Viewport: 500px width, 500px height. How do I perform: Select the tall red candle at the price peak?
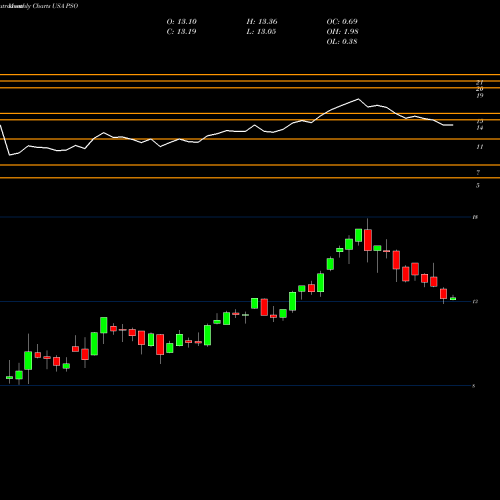[368, 240]
